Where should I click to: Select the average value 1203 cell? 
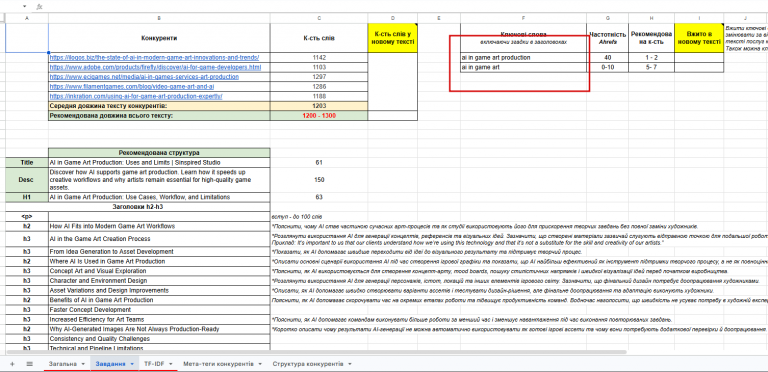pyautogui.click(x=319, y=106)
